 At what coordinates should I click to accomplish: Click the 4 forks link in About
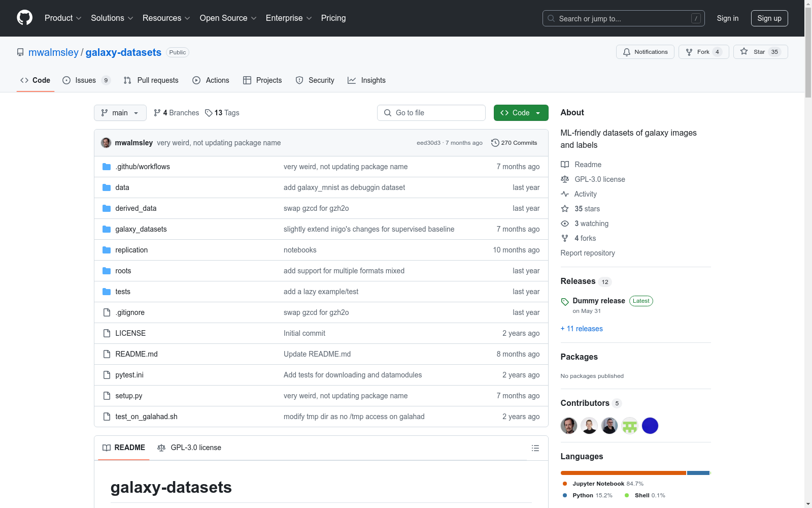click(x=585, y=238)
